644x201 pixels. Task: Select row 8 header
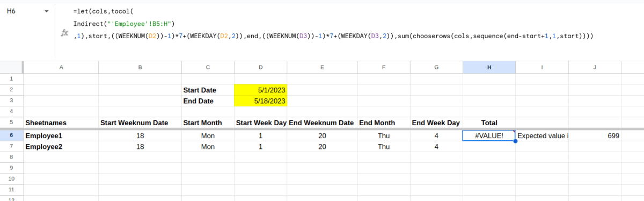(x=11, y=157)
